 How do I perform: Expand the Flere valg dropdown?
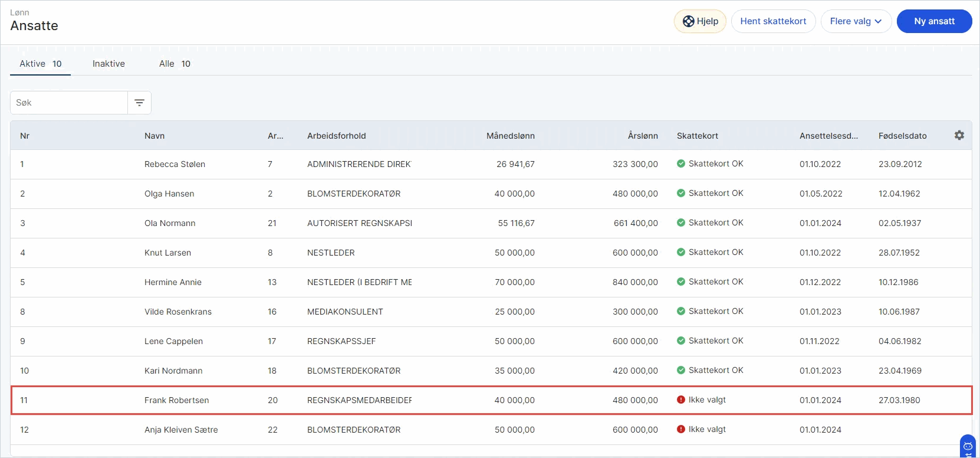click(856, 21)
